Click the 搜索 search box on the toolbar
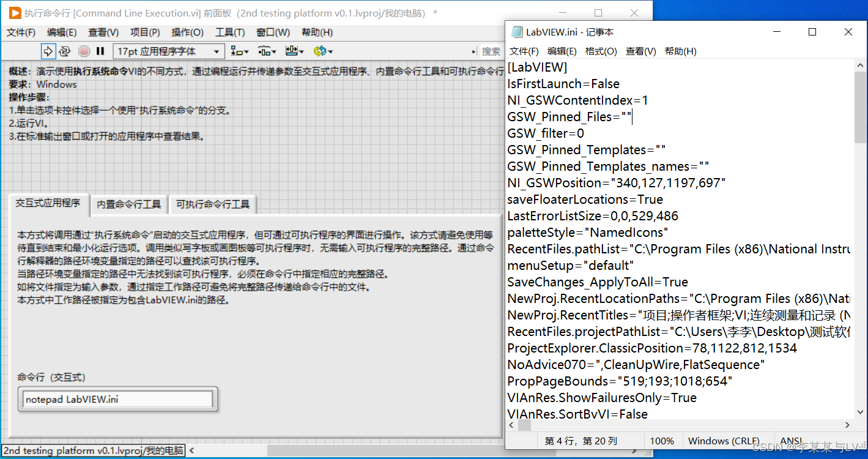 pyautogui.click(x=490, y=51)
